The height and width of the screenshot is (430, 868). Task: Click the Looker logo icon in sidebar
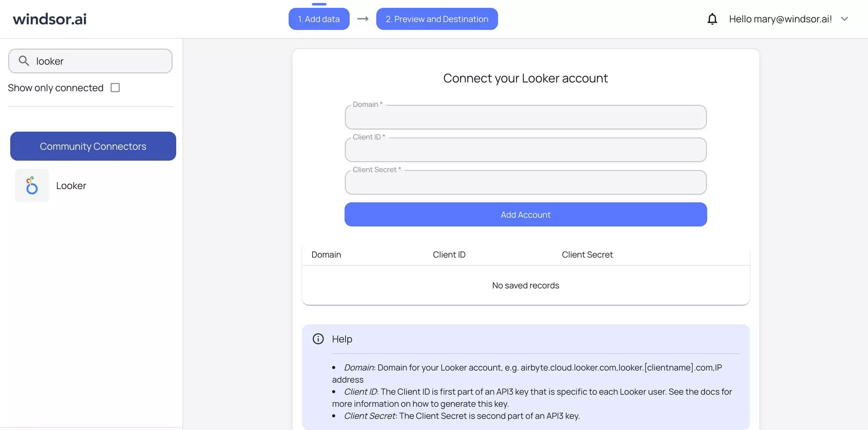(32, 186)
